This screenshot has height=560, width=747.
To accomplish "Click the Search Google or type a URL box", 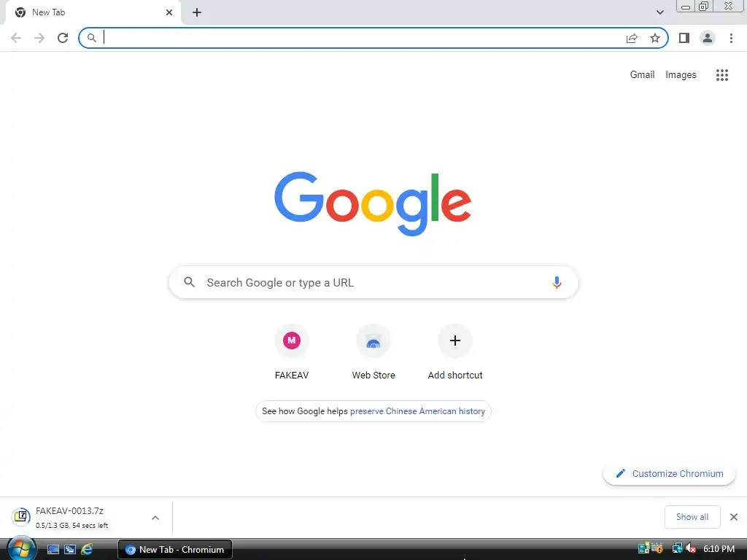I will [373, 282].
